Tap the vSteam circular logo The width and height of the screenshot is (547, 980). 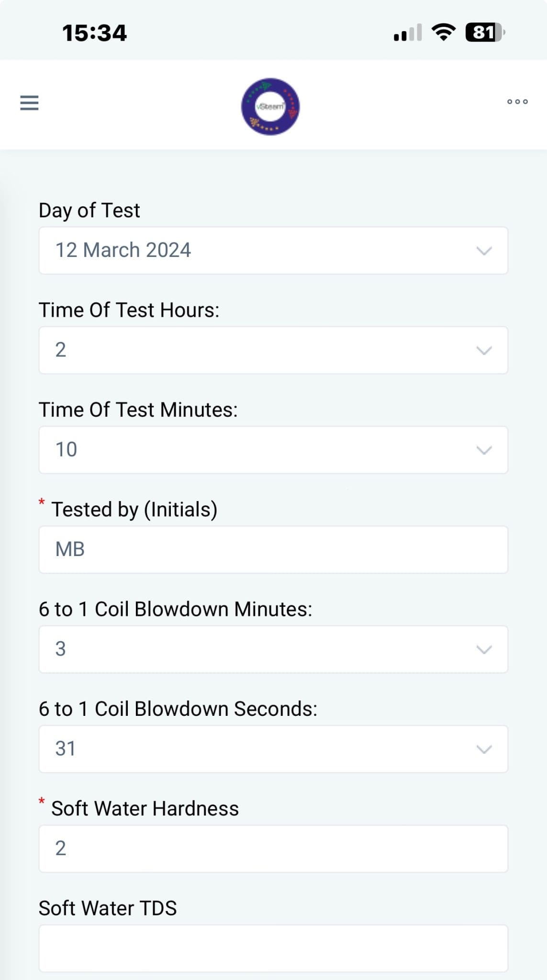point(270,106)
